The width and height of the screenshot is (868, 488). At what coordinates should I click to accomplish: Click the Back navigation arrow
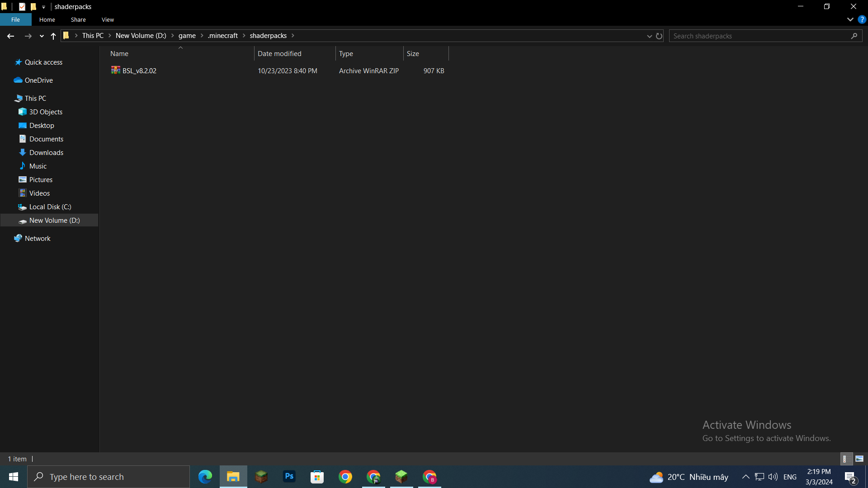(x=10, y=36)
